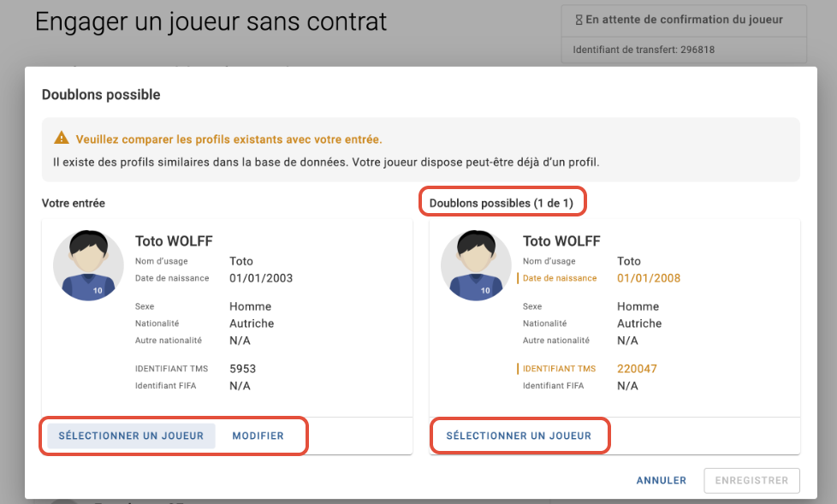Click the orange warning triangle icon
Viewport: 837px width, 504px height.
62,138
